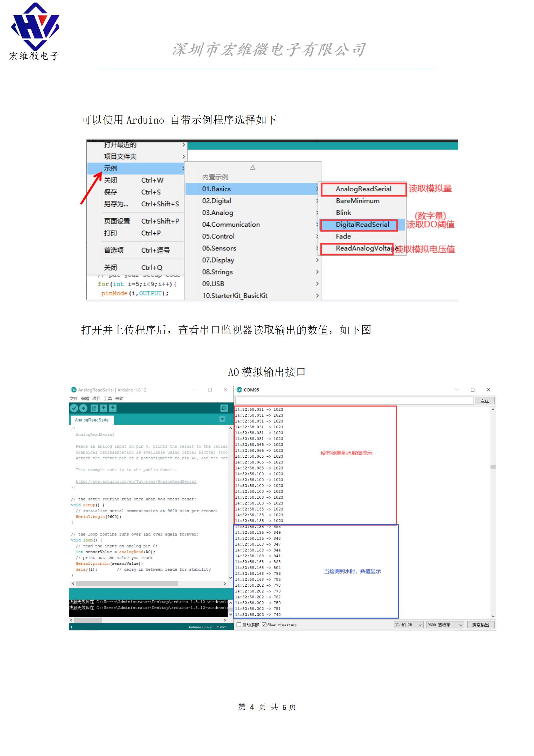This screenshot has width=534, height=756.
Task: Click the int sensorValue = analogRead(A0); line
Action: (x=115, y=552)
